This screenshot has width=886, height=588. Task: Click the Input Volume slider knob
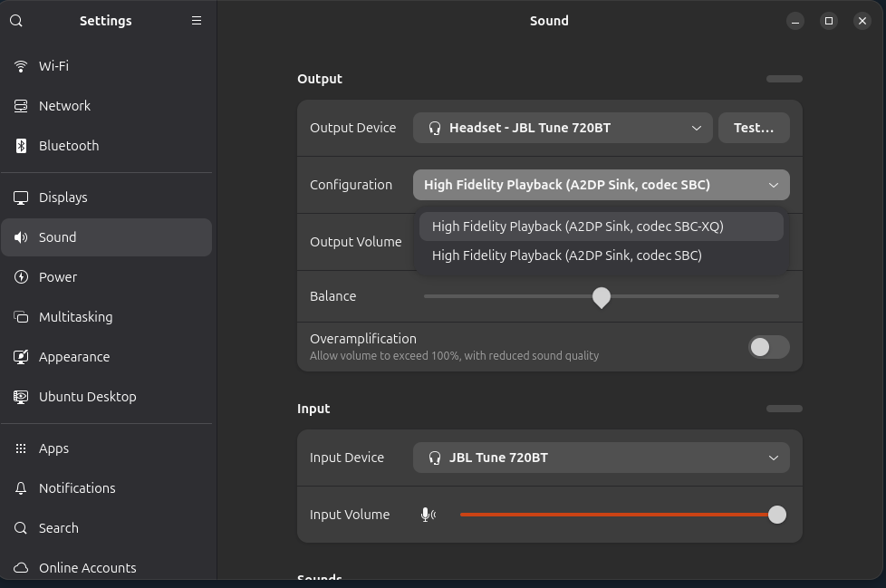click(776, 515)
